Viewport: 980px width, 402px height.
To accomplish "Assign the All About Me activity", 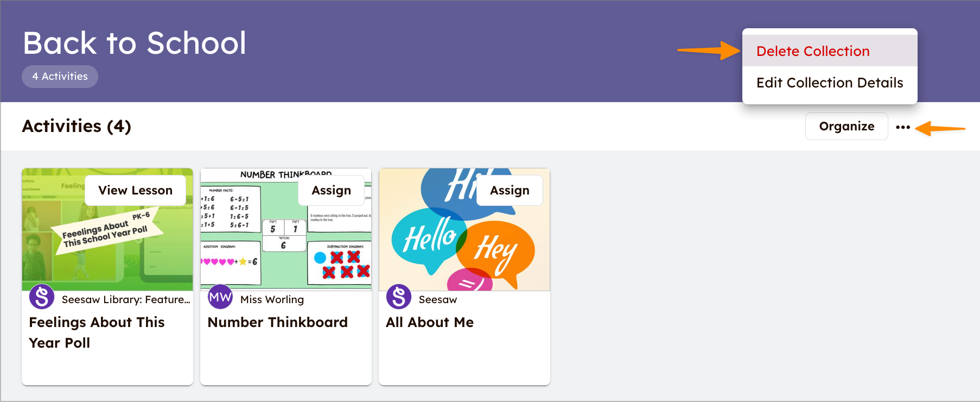I will (509, 190).
